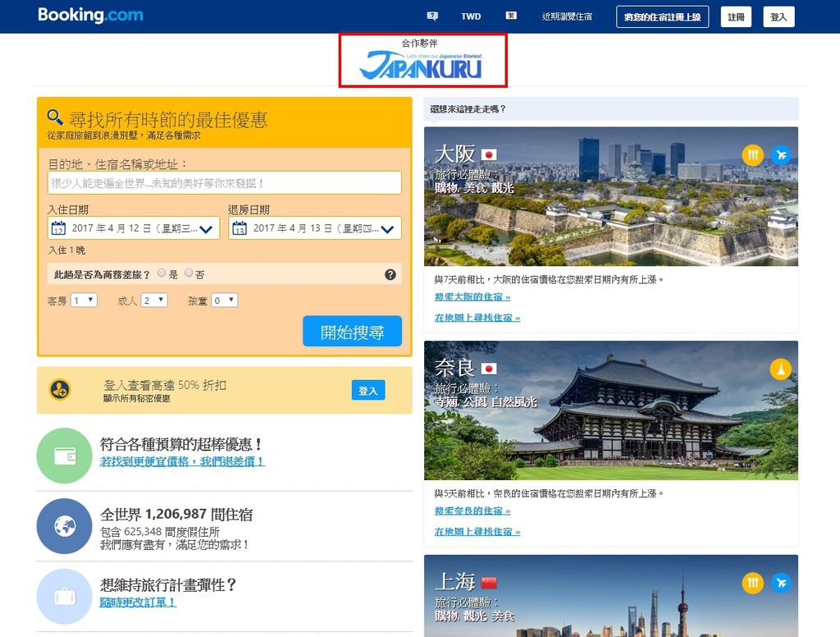This screenshot has width=840, height=637.
Task: Click 登入 in the 50% discount banner
Action: [368, 391]
